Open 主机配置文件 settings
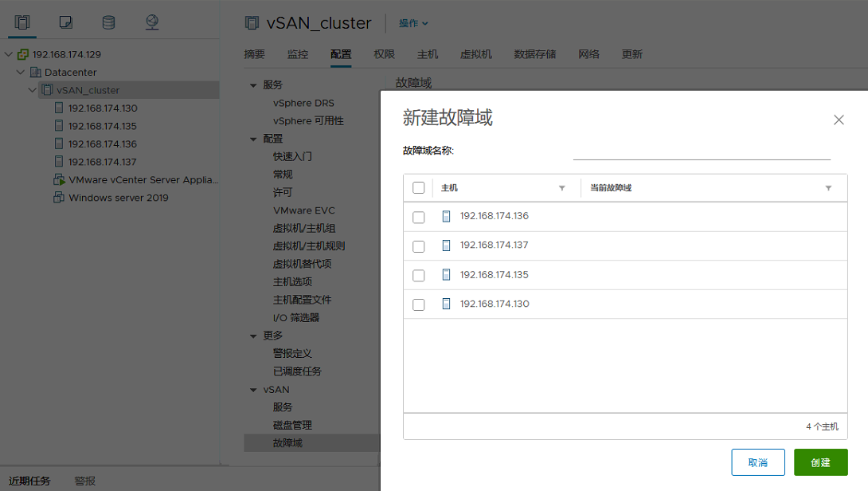Image resolution: width=868 pixels, height=491 pixels. click(x=303, y=300)
